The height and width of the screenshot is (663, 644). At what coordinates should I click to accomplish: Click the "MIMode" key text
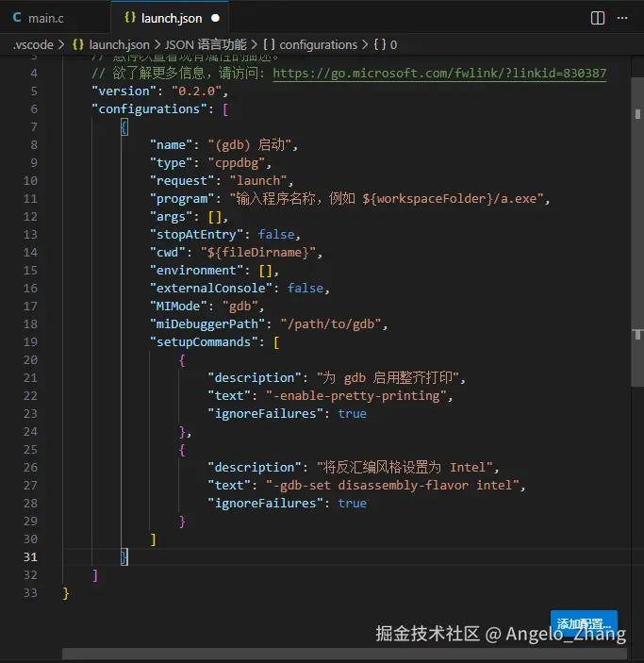coord(178,307)
